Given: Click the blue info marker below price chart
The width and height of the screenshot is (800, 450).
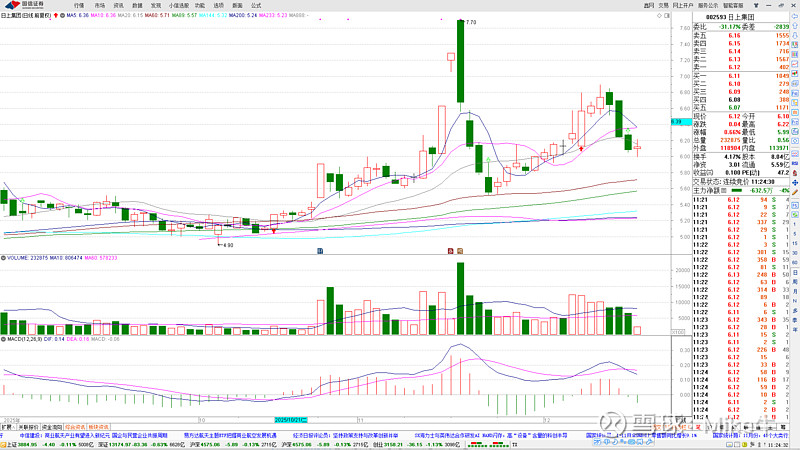Looking at the screenshot, I should coord(320,251).
